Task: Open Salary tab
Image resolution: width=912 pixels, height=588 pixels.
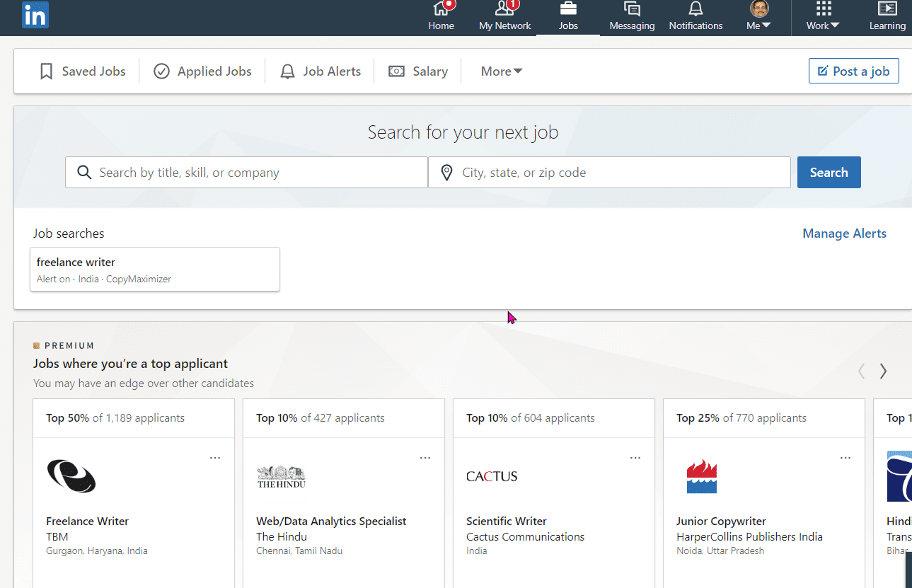Action: click(418, 71)
